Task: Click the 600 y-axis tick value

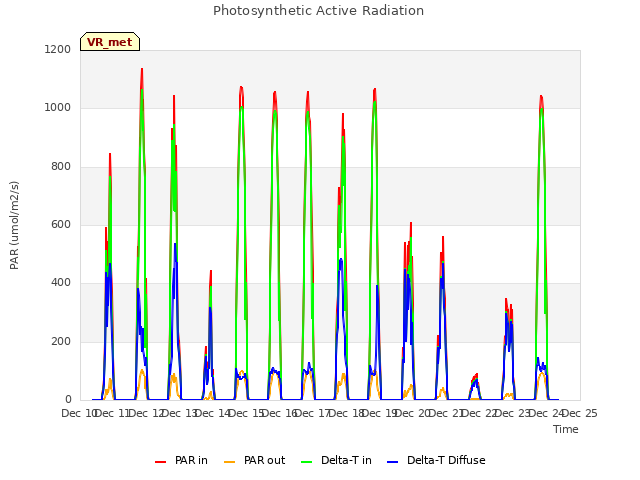Action: 61,224
